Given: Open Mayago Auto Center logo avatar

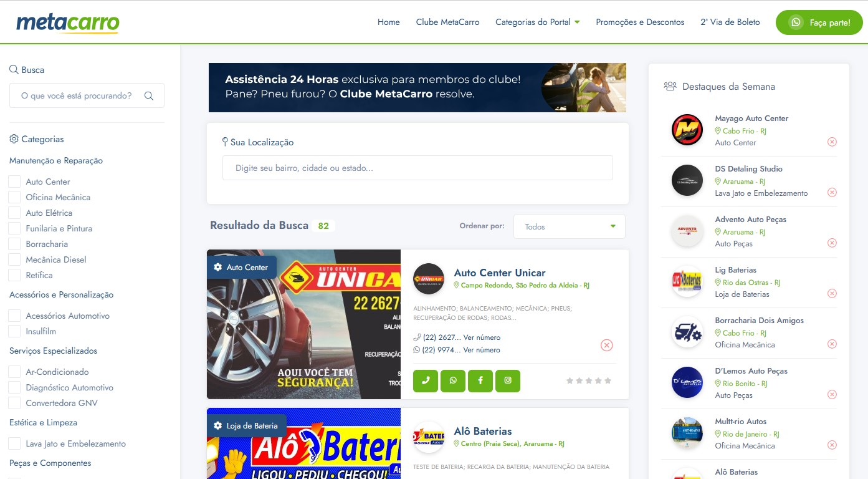Looking at the screenshot, I should point(687,130).
